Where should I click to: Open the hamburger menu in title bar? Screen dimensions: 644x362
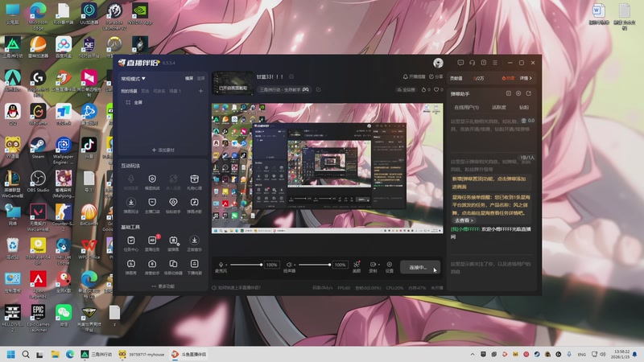[x=495, y=63]
